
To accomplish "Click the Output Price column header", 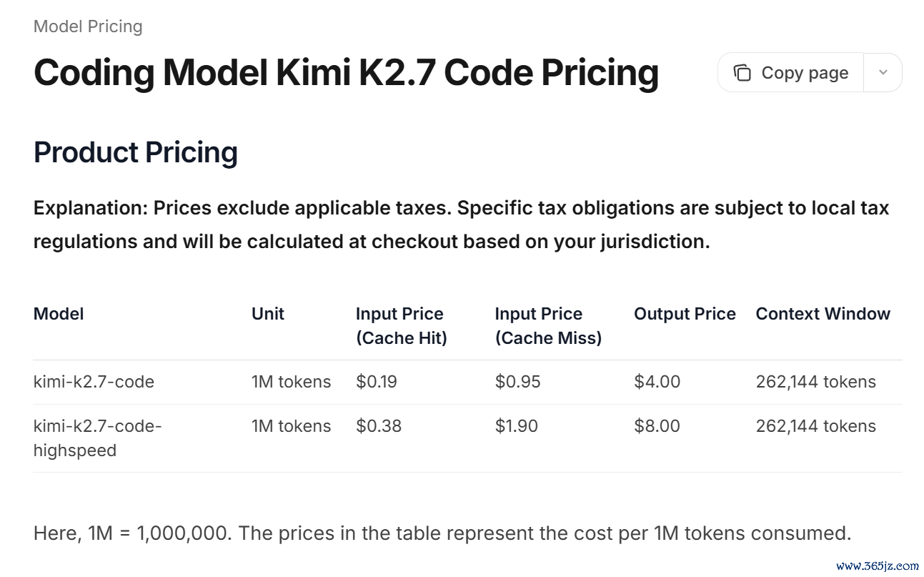I will point(685,314).
